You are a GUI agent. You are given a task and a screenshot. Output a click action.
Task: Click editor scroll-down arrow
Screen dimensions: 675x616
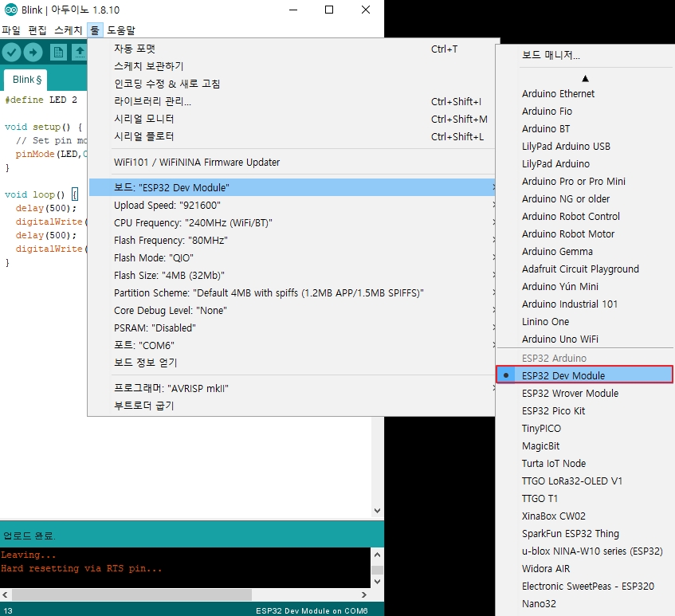coord(377,511)
